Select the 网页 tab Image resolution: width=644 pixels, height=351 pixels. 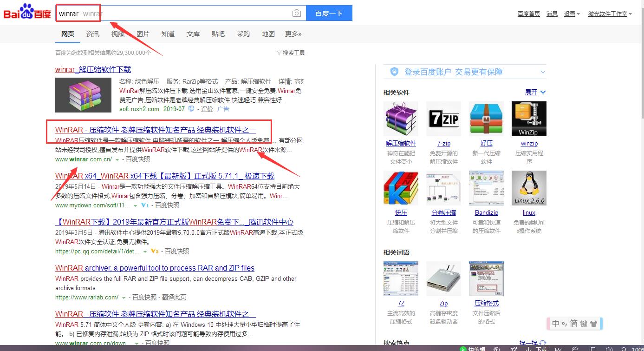point(68,34)
